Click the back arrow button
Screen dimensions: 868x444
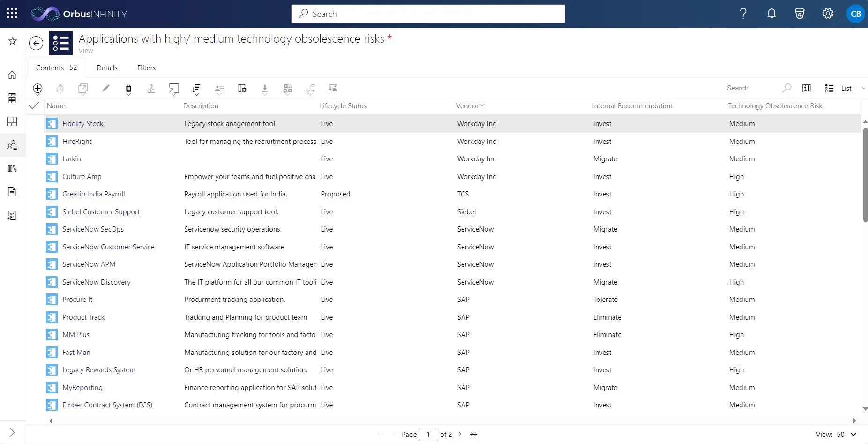(x=36, y=43)
